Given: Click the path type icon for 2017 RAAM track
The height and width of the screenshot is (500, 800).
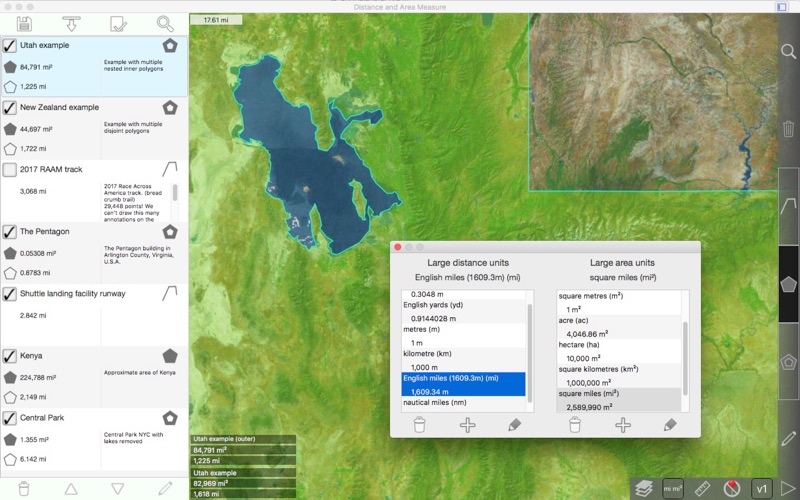Looking at the screenshot, I should (x=170, y=169).
